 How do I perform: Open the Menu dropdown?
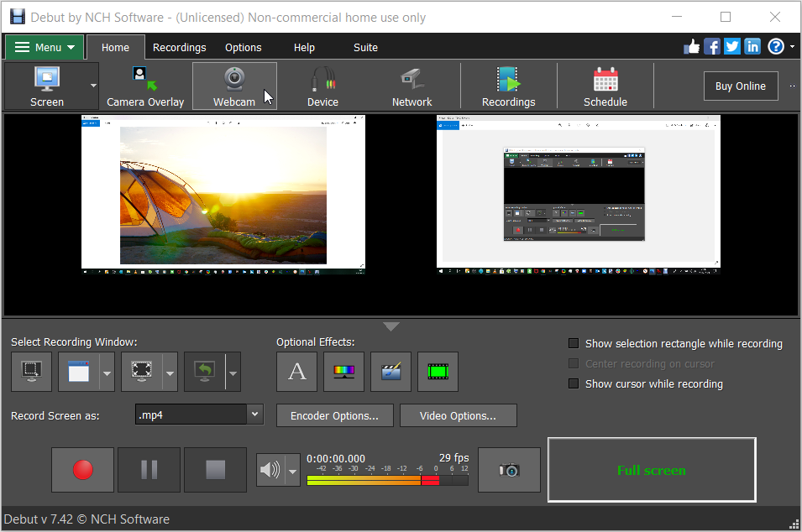click(x=45, y=48)
